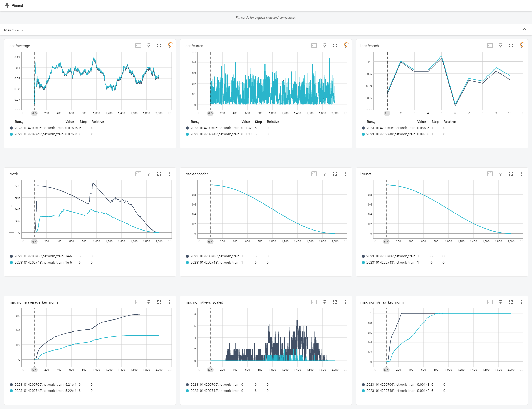Collapse the loss cards group
532x409 pixels.
pos(524,29)
